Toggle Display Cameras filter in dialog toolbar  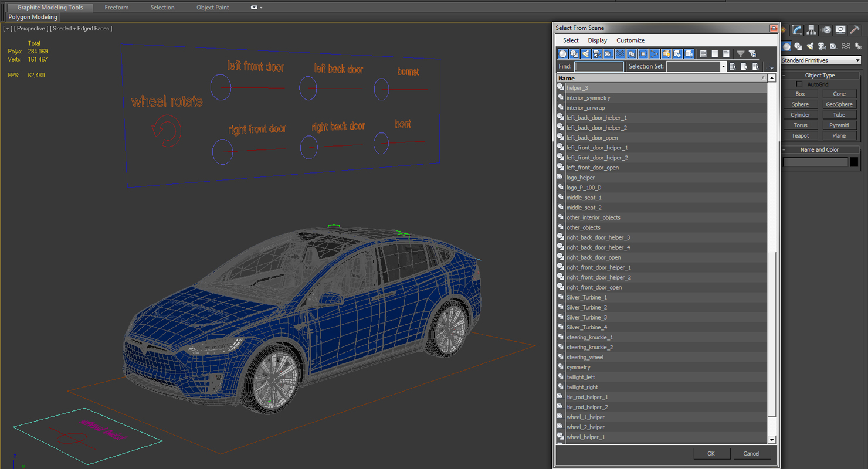pyautogui.click(x=597, y=54)
